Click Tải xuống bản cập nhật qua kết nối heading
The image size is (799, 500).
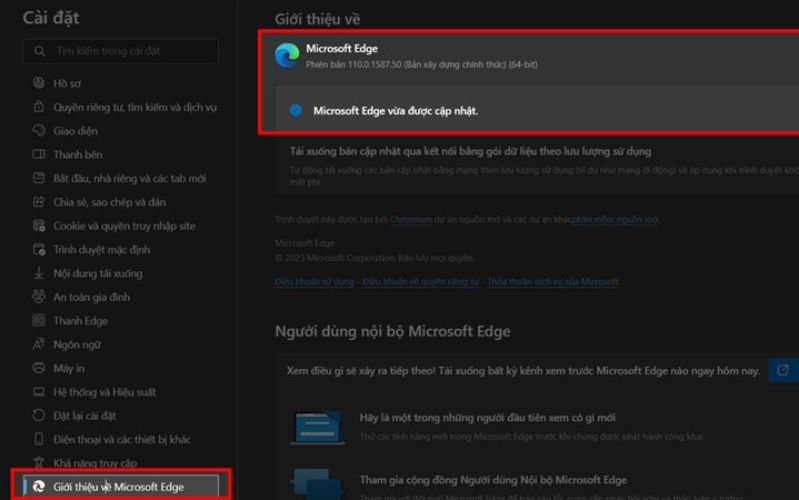(x=470, y=151)
